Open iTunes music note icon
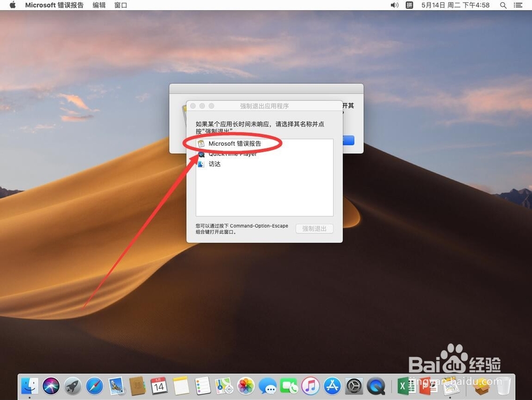This screenshot has width=532, height=400. click(311, 386)
